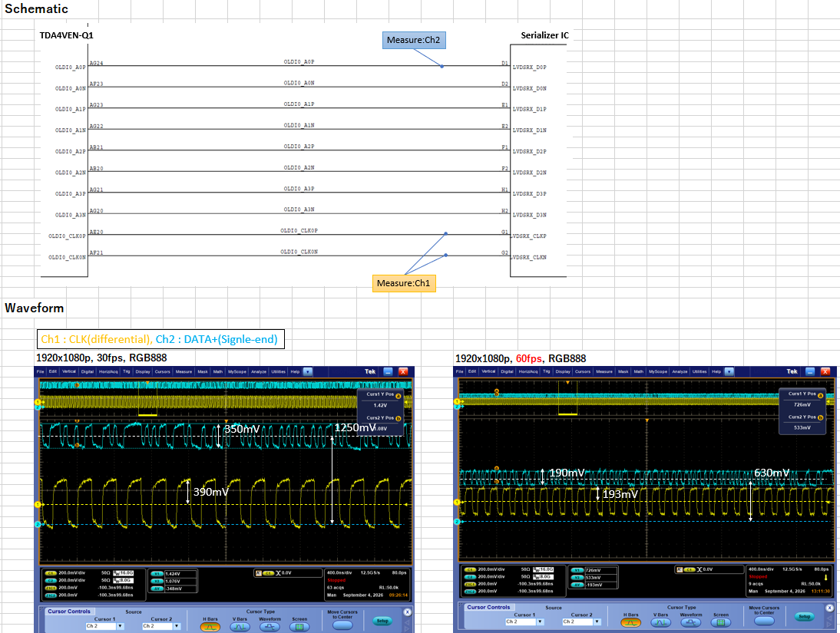Select the Ch1/Ch2 waveform legend text box

tap(160, 339)
